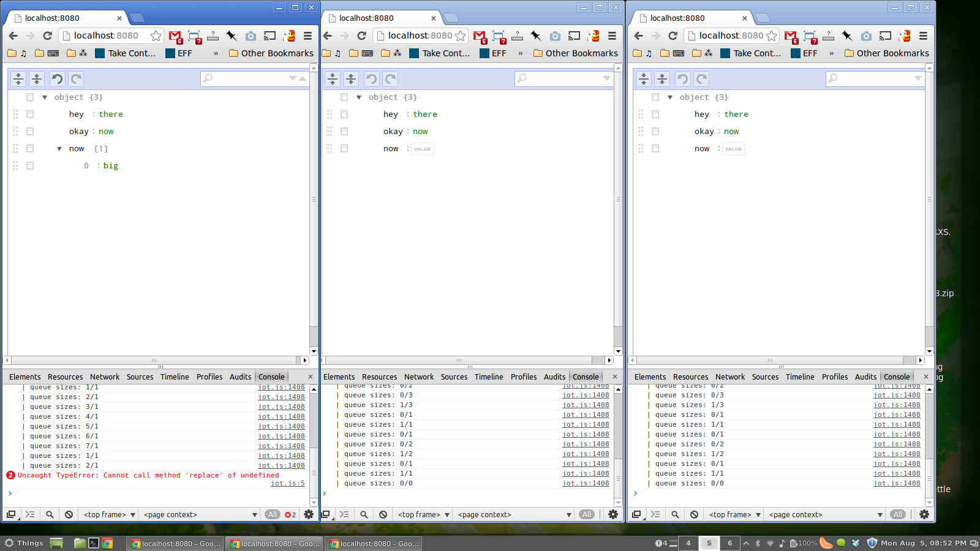980x551 pixels.
Task: Open Audits tab in right DevTools
Action: [x=866, y=377]
